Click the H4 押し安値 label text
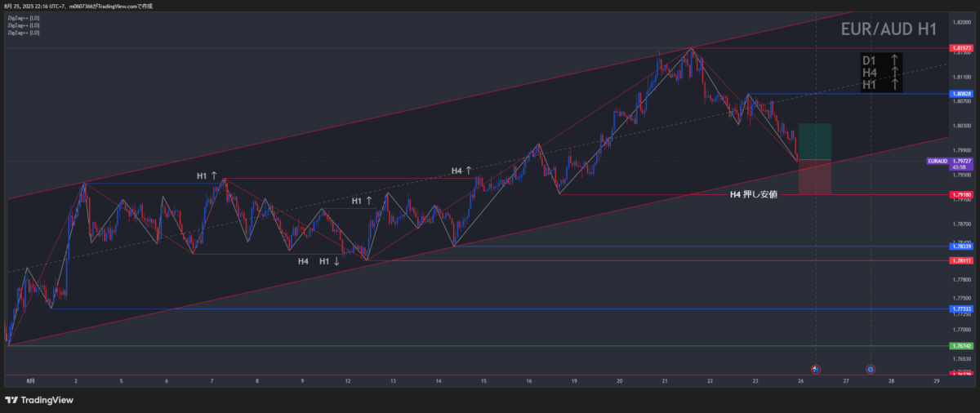 tap(753, 194)
